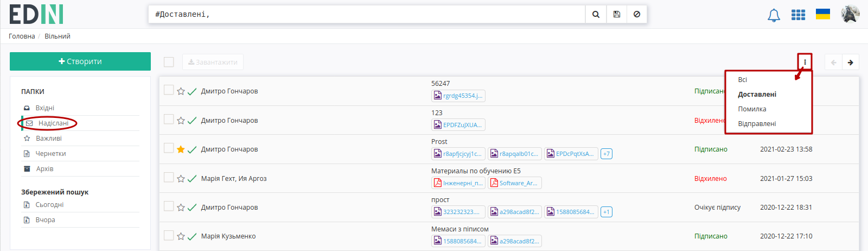This screenshot has width=868, height=251.
Task: Open the three-dot status filter menu
Action: pyautogui.click(x=805, y=62)
